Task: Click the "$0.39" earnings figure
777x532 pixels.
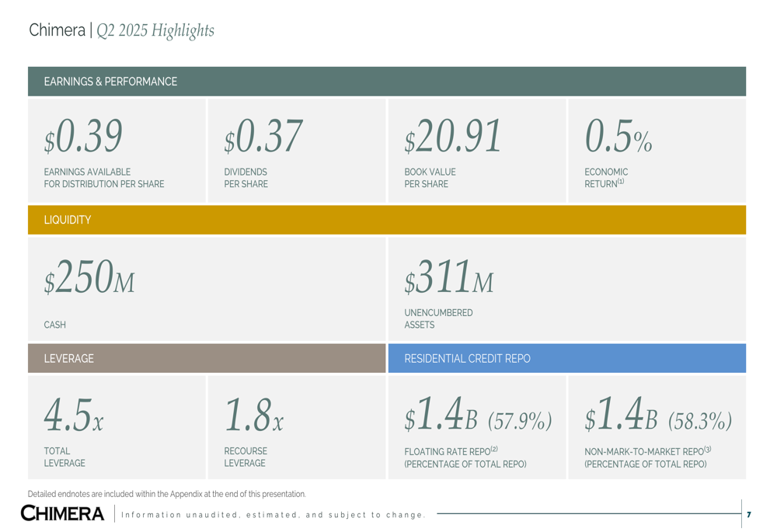Action: [x=83, y=136]
